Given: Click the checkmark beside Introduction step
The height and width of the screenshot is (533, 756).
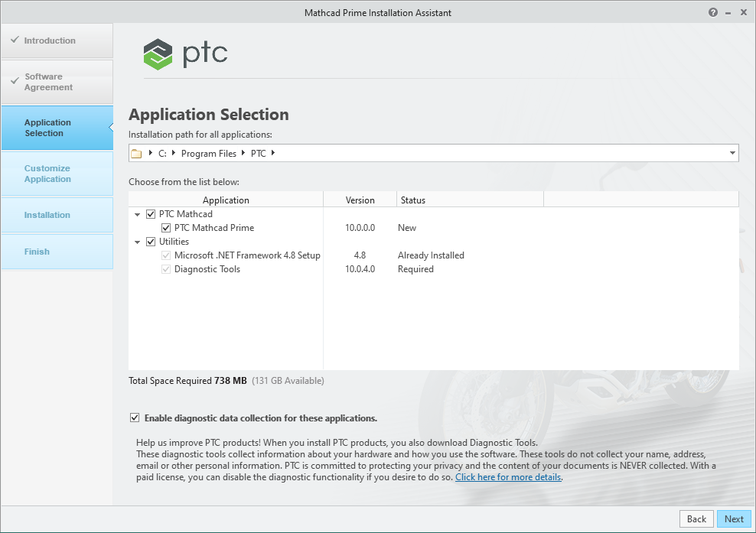Looking at the screenshot, I should click(x=13, y=41).
